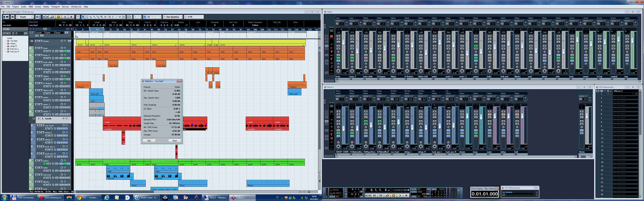This screenshot has width=644, height=201.
Task: Toggle metronome CLICK in transport
Action: tap(414, 189)
